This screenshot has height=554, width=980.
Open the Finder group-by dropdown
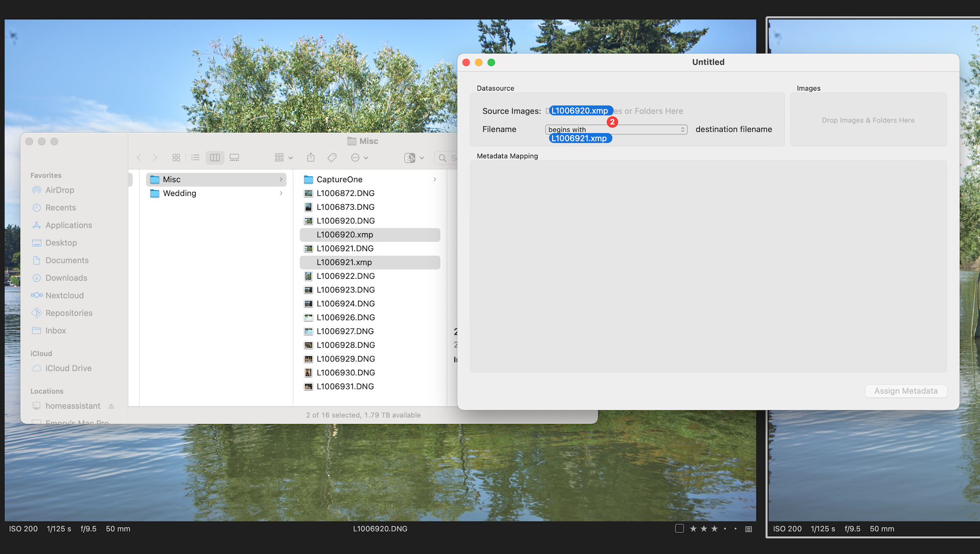[x=283, y=158]
